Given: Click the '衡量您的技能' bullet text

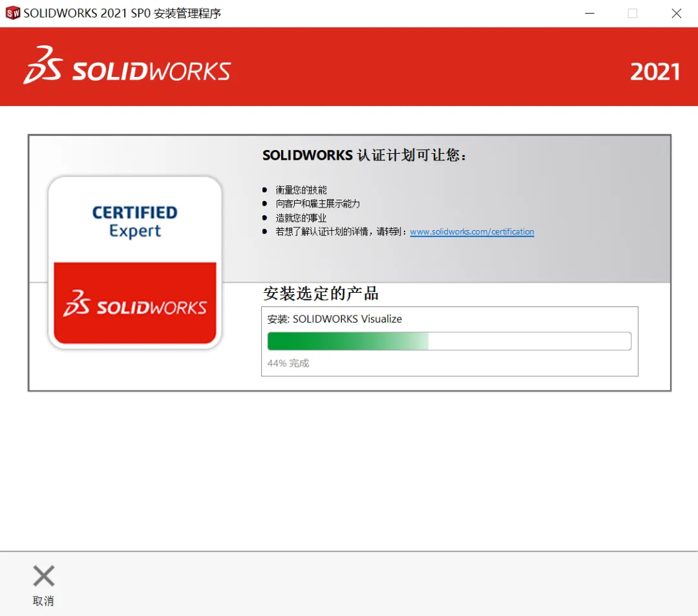Looking at the screenshot, I should click(301, 190).
